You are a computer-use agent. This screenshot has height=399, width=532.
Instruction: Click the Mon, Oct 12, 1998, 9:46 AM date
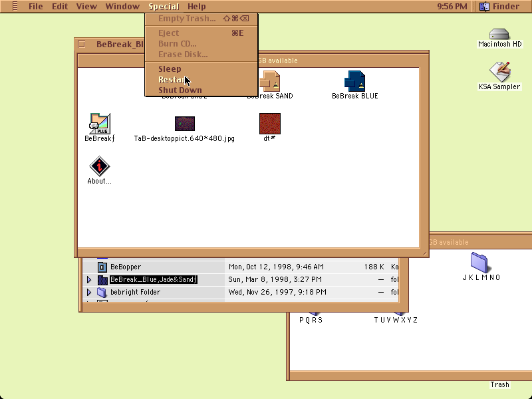click(x=276, y=267)
